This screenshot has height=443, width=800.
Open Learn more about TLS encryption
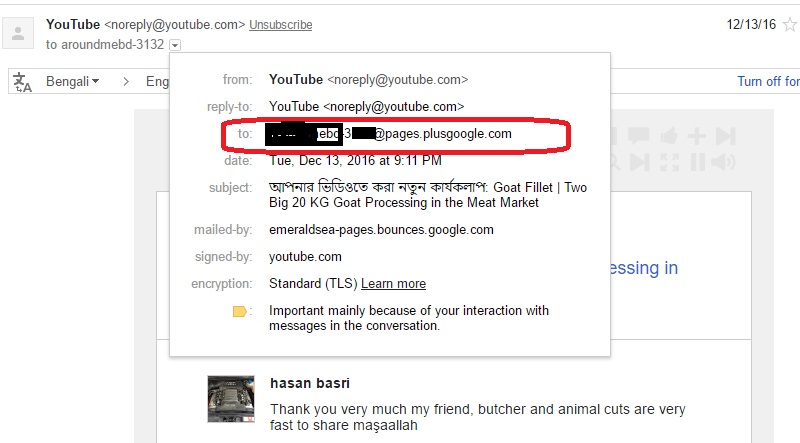(x=393, y=284)
